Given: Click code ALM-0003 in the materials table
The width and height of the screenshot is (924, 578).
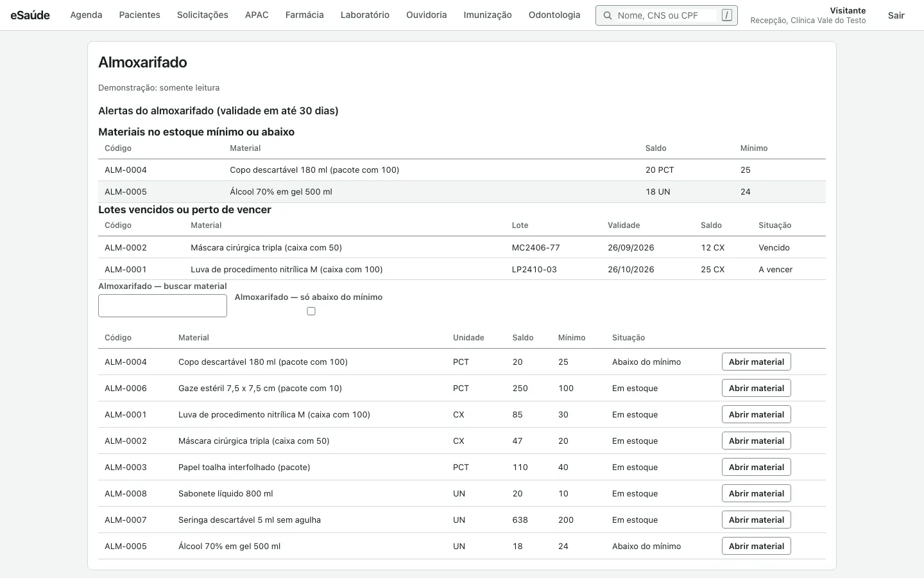Looking at the screenshot, I should 126,467.
